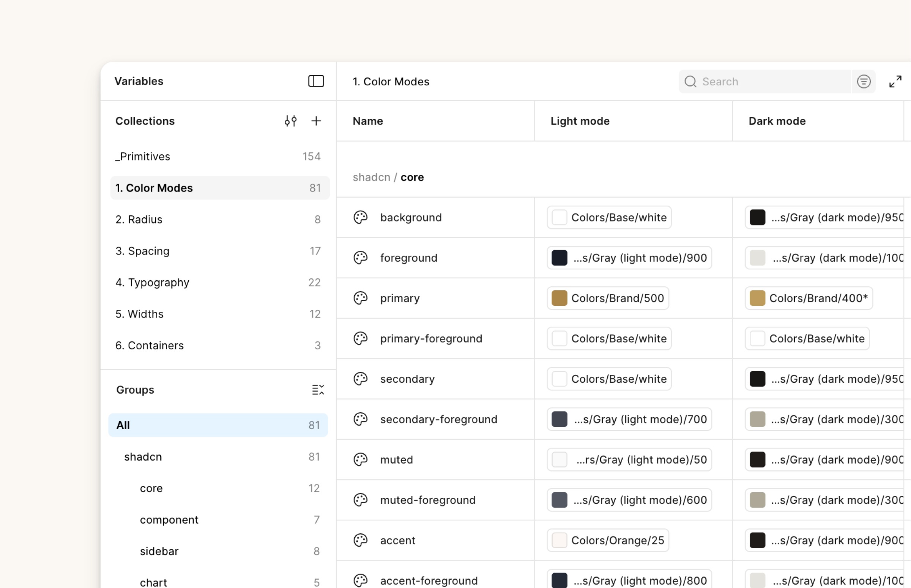
Task: Open primary light mode Colors/Brand/500 value
Action: (608, 298)
